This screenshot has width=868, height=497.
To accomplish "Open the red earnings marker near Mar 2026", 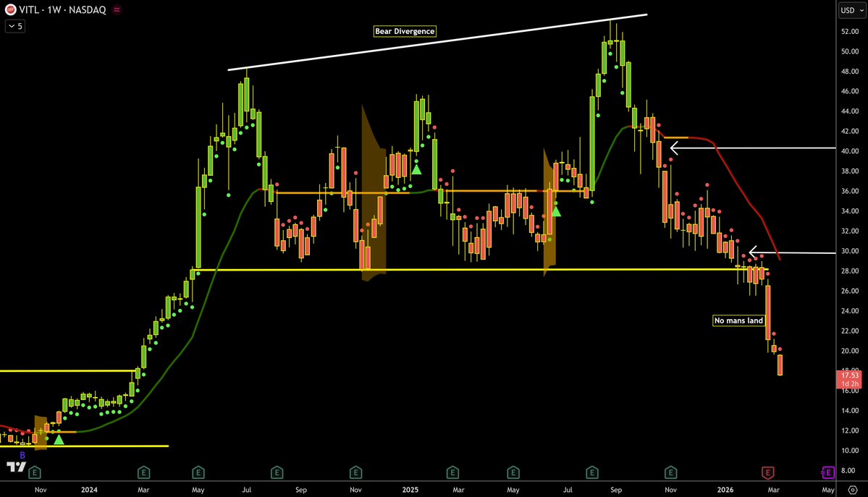I will pos(767,472).
